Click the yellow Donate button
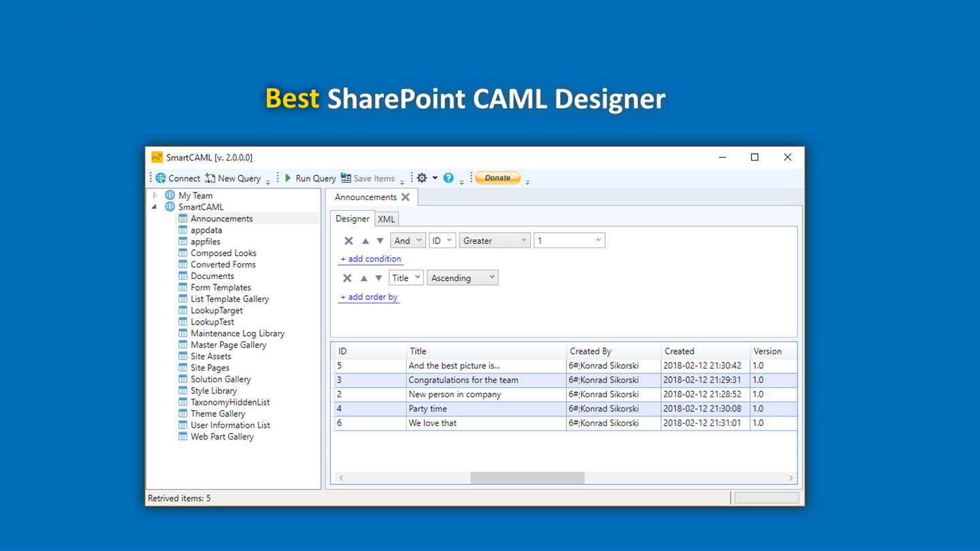Screen dimensions: 980x551 497,178
